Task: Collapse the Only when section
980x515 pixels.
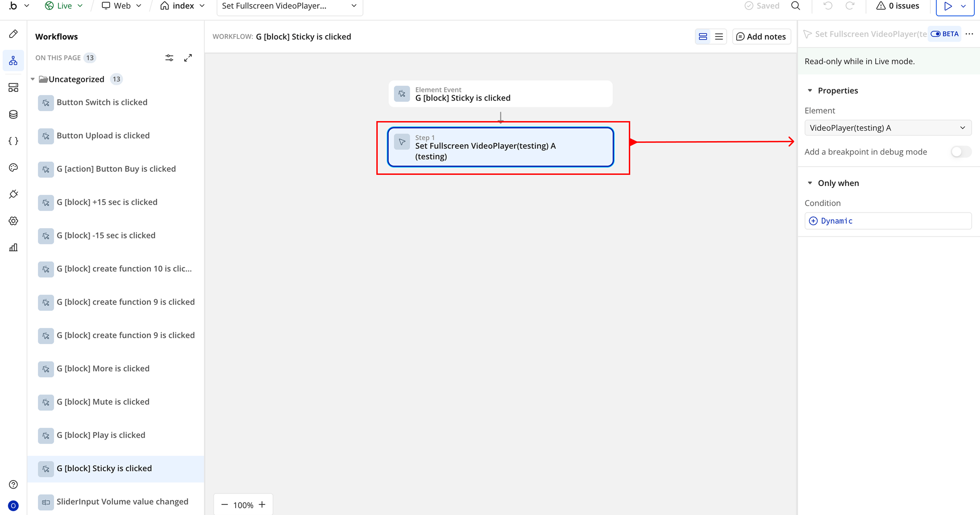Action: (810, 183)
